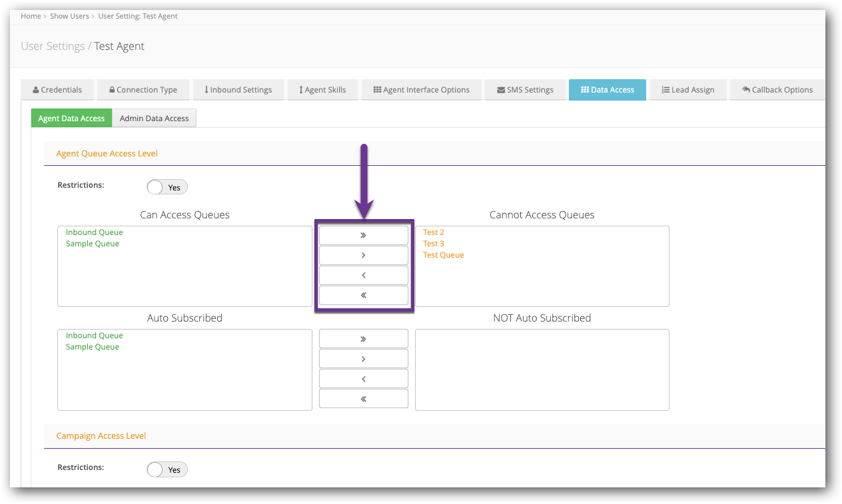The height and width of the screenshot is (504, 842).
Task: Move all queues to NOT Auto Subscribed
Action: pyautogui.click(x=363, y=338)
